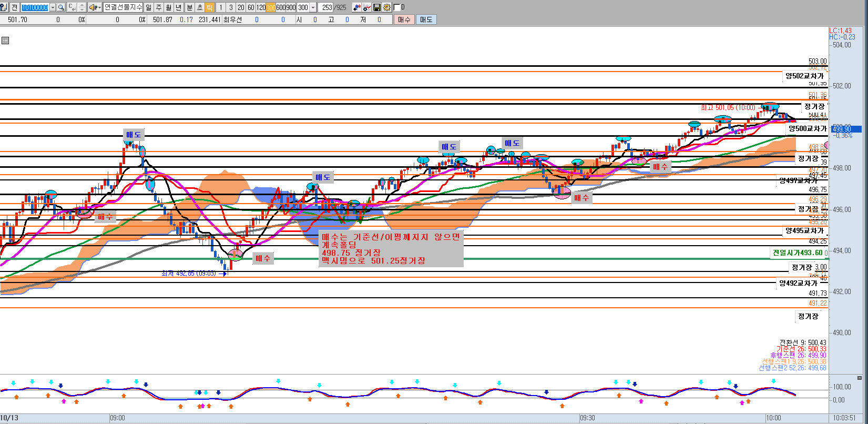Expand the symbol code dropdown arrow

pyautogui.click(x=53, y=7)
